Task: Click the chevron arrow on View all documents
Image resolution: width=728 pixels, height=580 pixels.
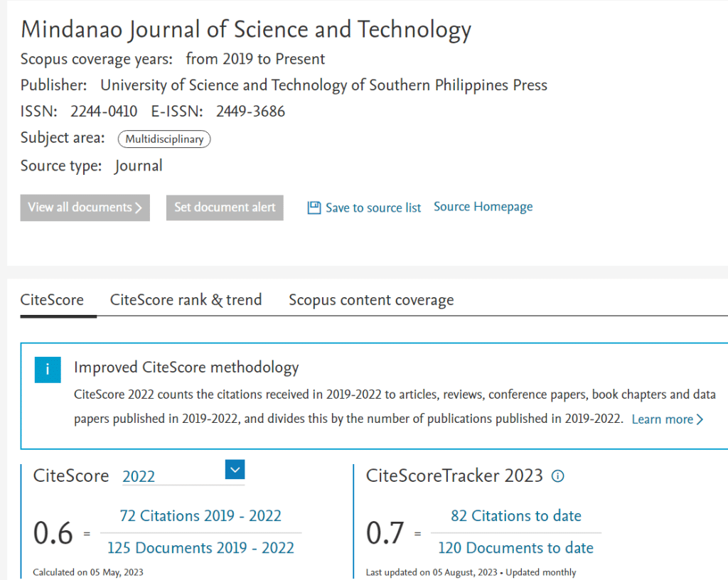Action: 139,207
